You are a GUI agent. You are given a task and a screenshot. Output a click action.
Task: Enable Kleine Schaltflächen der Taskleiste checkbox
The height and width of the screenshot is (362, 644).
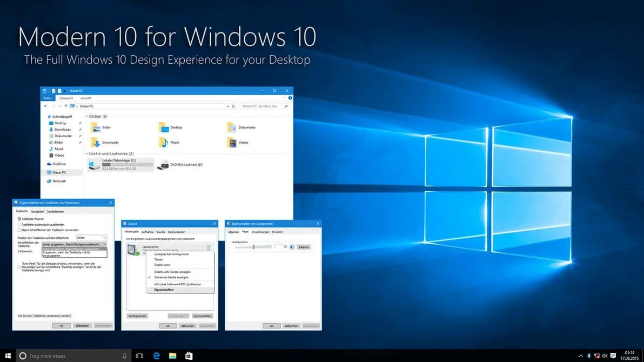pyautogui.click(x=19, y=230)
